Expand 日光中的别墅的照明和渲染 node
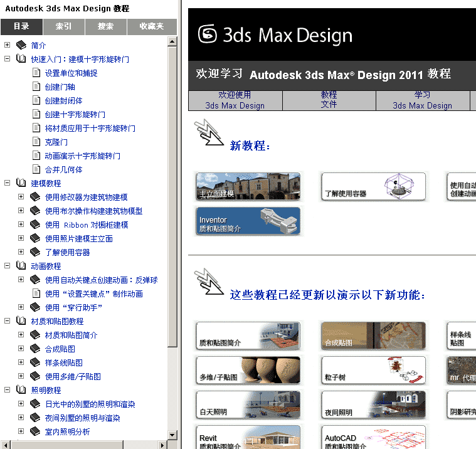 [21, 404]
